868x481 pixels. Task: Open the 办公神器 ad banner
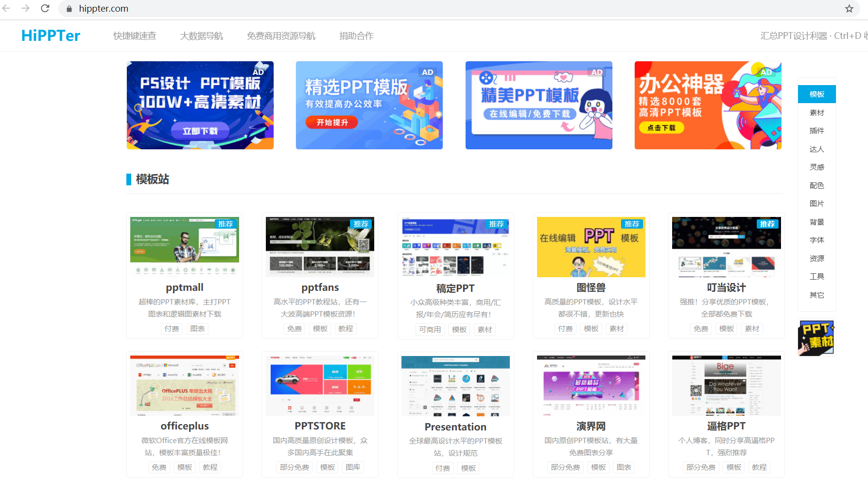point(708,105)
